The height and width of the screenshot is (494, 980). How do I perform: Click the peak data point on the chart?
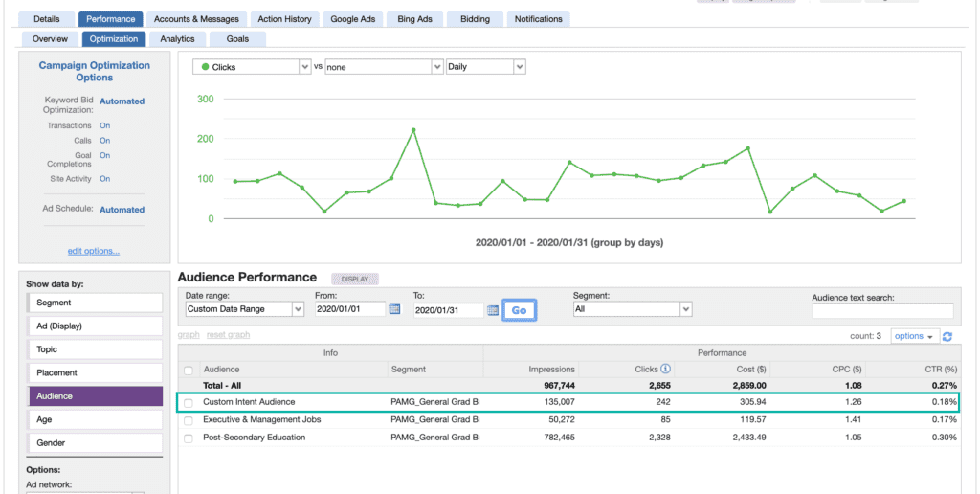[413, 130]
